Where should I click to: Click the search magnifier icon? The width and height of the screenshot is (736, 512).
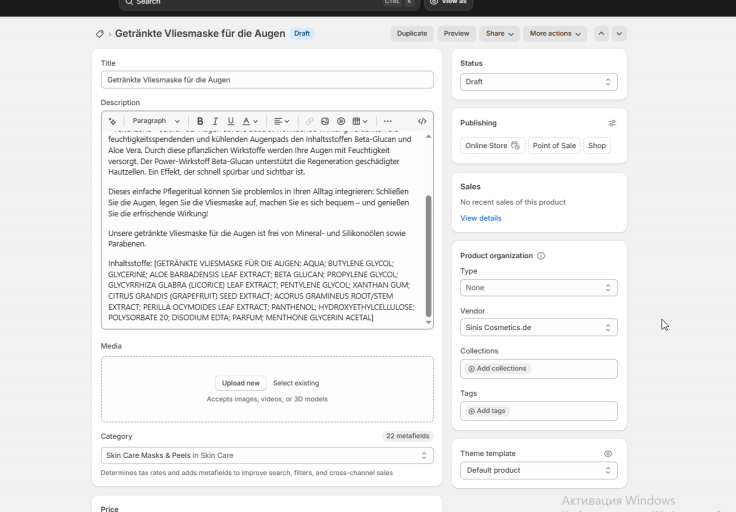point(129,2)
